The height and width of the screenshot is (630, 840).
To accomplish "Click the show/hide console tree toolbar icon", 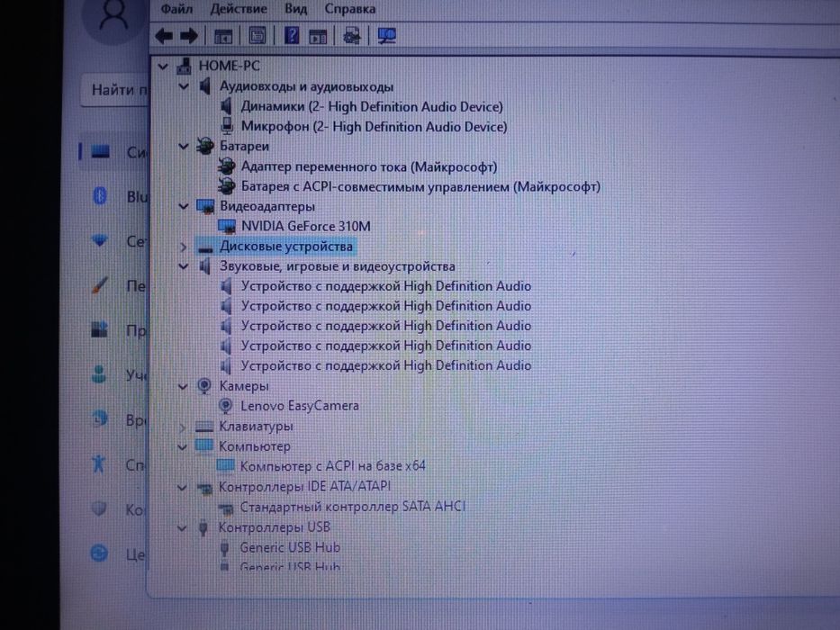I will click(223, 36).
